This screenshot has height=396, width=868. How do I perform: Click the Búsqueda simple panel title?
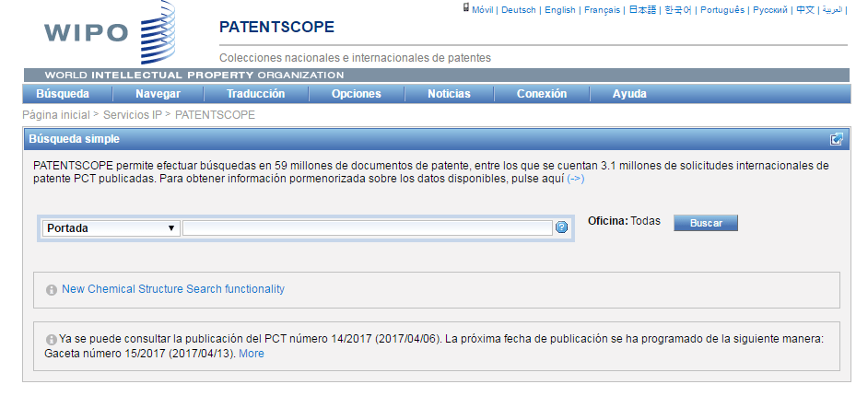pos(75,139)
